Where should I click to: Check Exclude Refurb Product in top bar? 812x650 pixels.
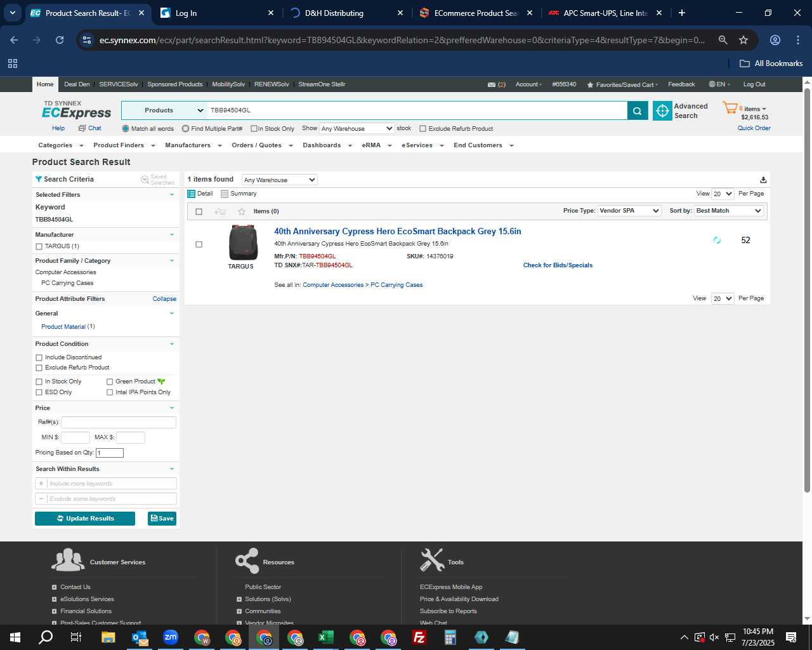[422, 129]
